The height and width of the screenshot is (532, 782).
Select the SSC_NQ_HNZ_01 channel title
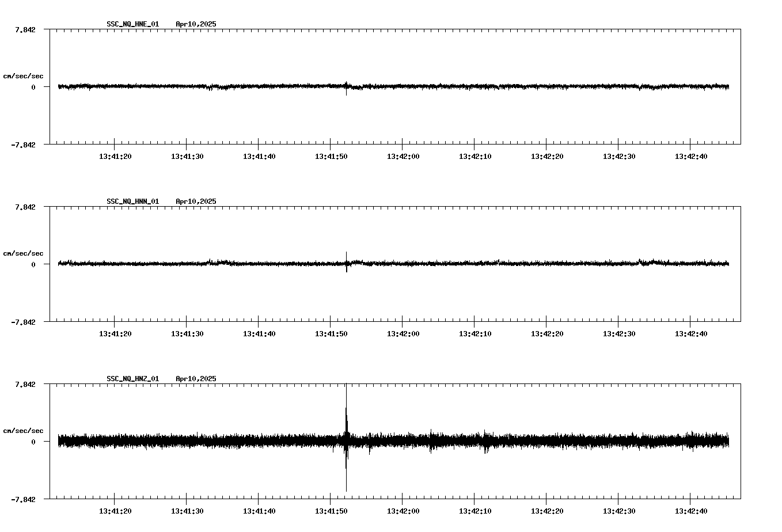tap(132, 379)
